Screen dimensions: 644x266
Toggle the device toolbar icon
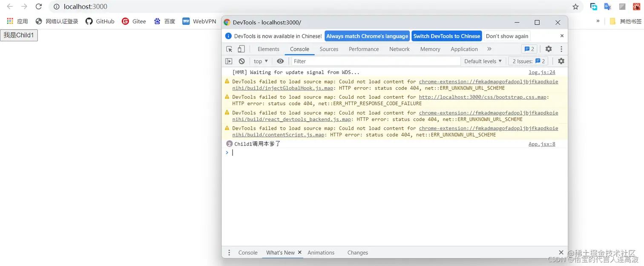pos(241,49)
